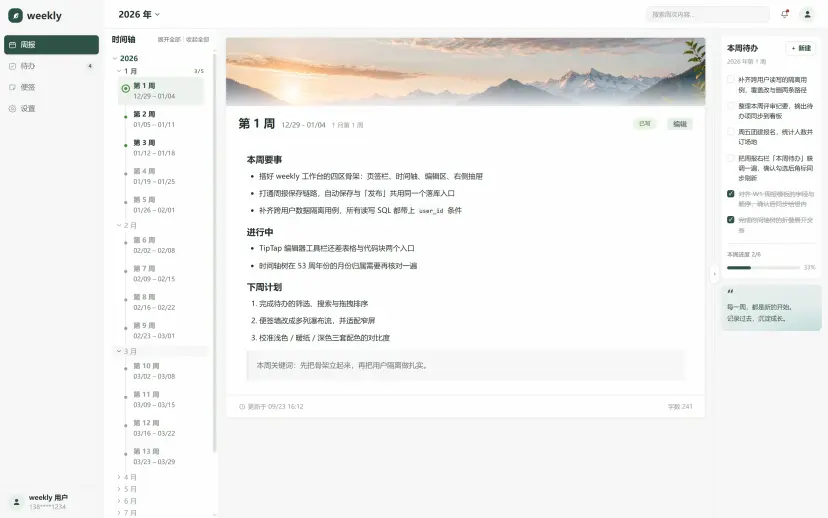This screenshot has height=518, width=828.
Task: Click the quote card 每一周，都是新的开始
Action: click(x=771, y=308)
